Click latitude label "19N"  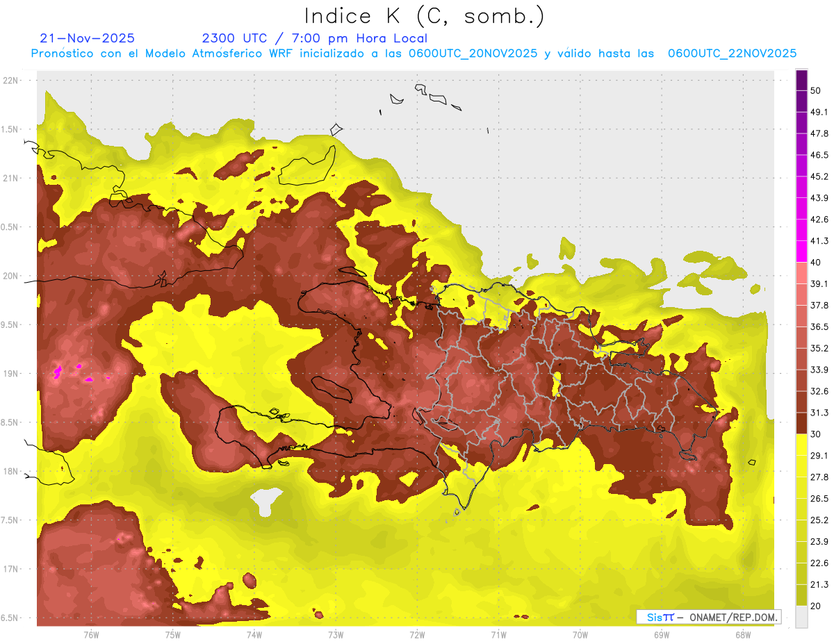11,374
